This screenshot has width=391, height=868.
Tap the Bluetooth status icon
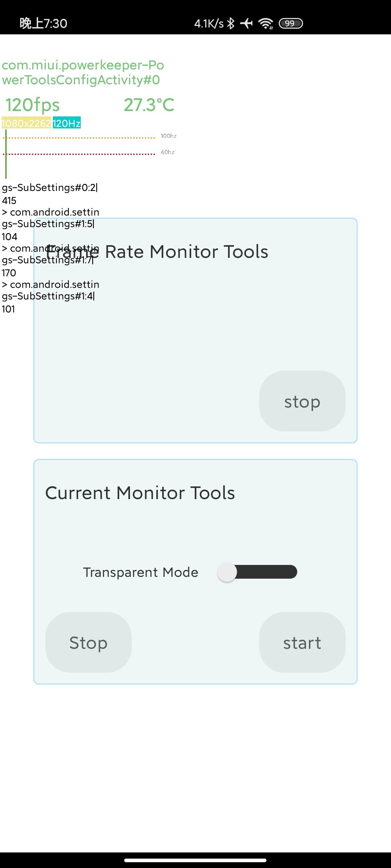pyautogui.click(x=231, y=24)
